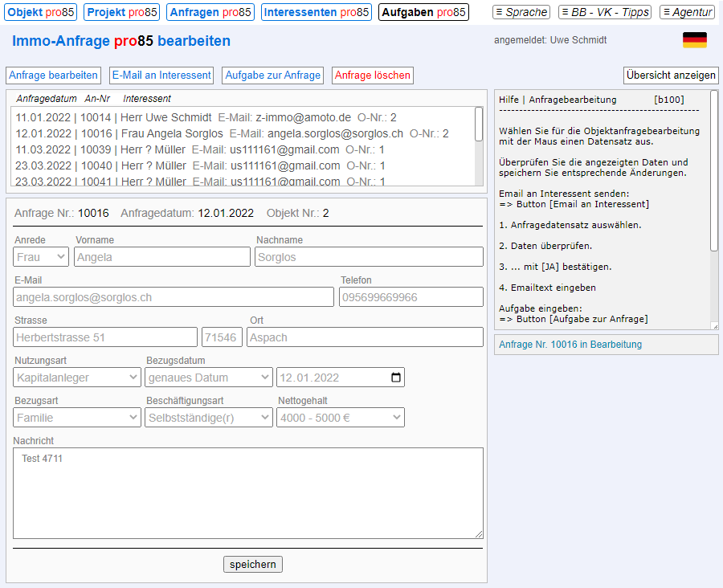Open the Agentur menu
The image size is (723, 588).
click(687, 12)
